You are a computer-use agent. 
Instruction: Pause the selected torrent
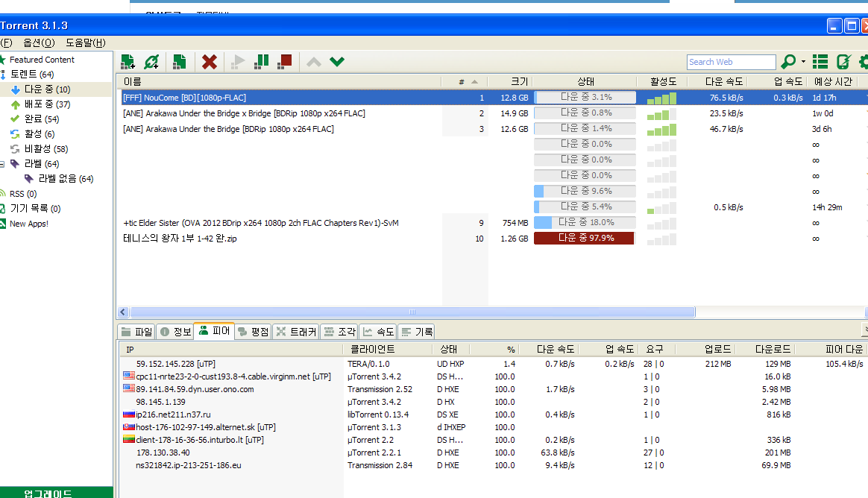point(261,61)
